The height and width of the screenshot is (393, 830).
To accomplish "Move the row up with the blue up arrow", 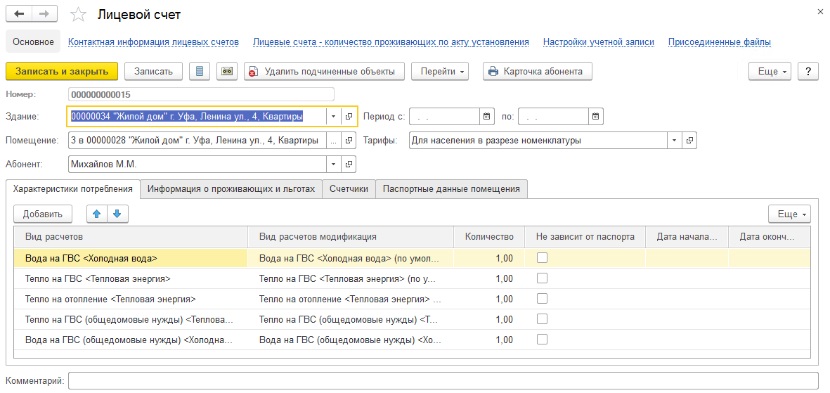I will 96,214.
